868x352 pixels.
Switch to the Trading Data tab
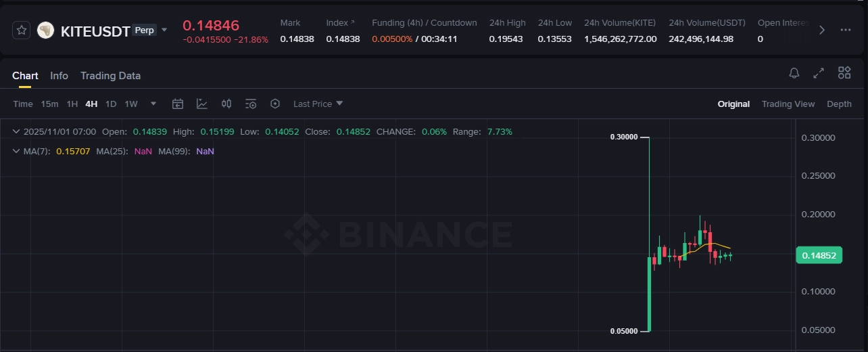pyautogui.click(x=110, y=76)
